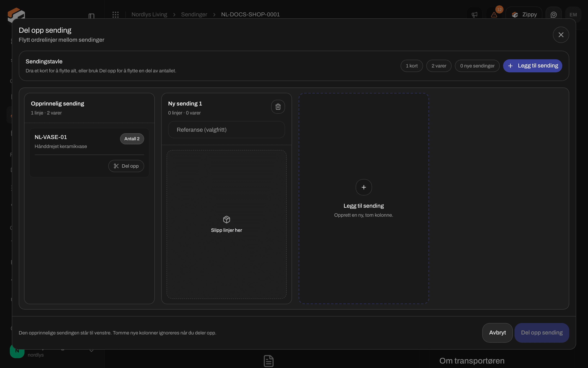Click the Opprinnelig sending column heading
This screenshot has height=368, width=588.
pyautogui.click(x=58, y=104)
